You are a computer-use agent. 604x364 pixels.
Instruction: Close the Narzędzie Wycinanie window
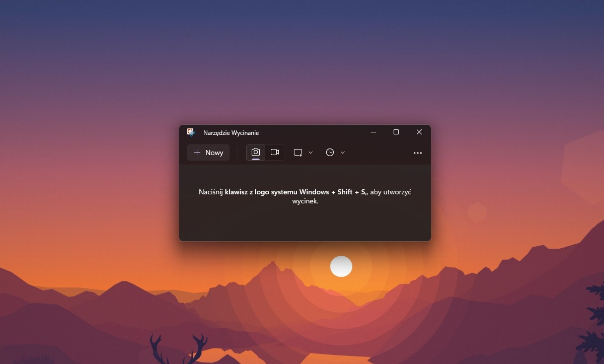coord(419,132)
